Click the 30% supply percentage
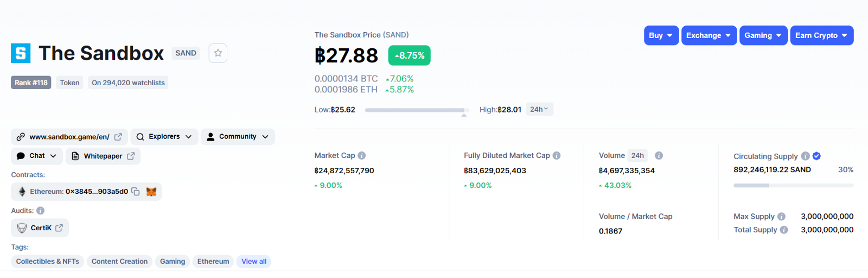Image resolution: width=868 pixels, height=278 pixels. (846, 169)
